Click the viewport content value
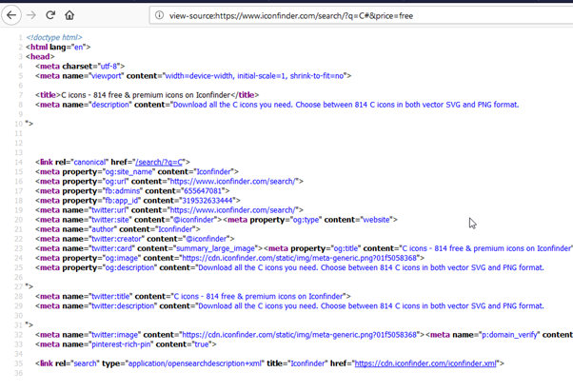Screen dimensions: 573x392 pos(254,76)
